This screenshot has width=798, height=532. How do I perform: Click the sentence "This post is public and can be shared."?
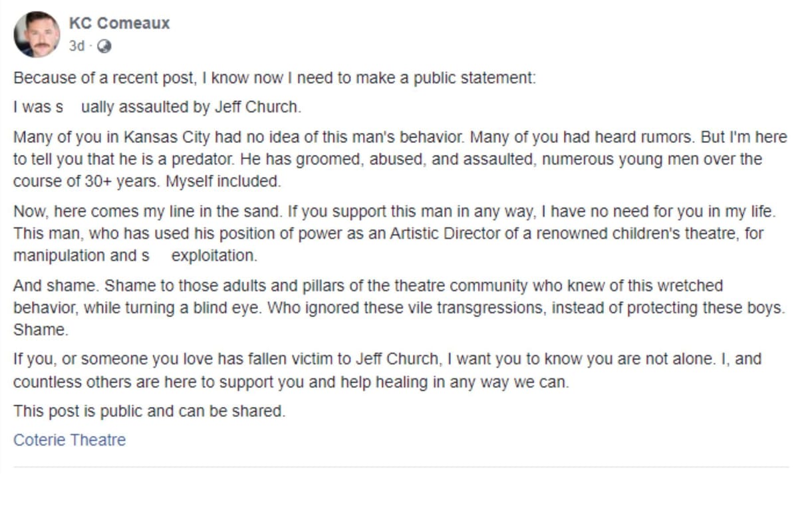(x=149, y=411)
